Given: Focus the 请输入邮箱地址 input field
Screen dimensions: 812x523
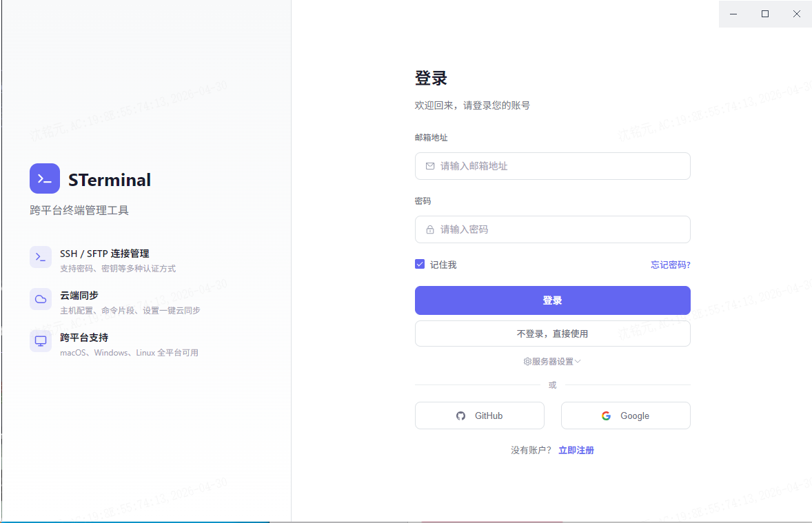Looking at the screenshot, I should 553,166.
